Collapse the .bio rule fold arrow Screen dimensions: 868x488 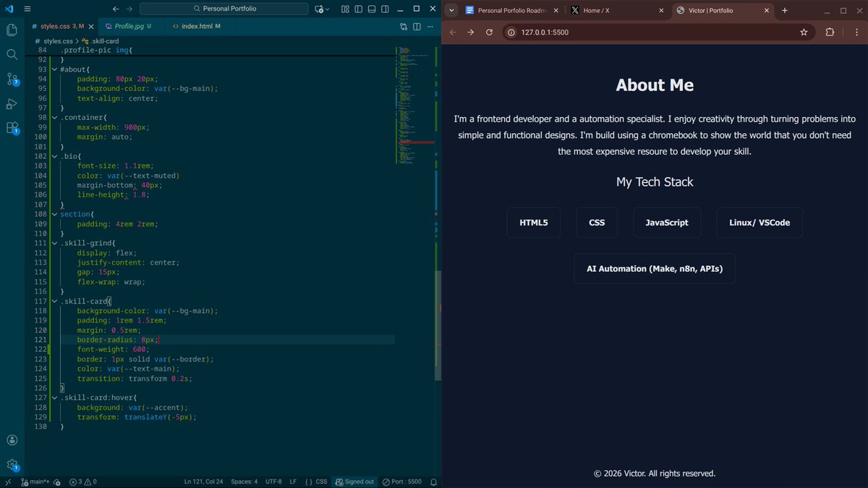tap(54, 156)
